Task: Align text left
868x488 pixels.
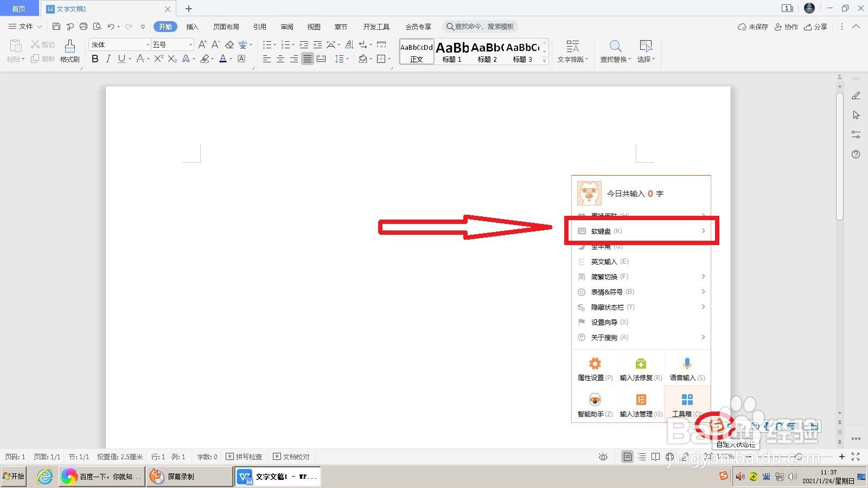Action: pos(267,59)
